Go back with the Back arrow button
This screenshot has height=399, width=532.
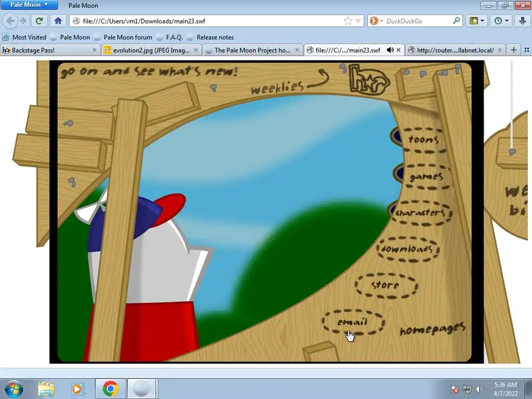(x=10, y=21)
